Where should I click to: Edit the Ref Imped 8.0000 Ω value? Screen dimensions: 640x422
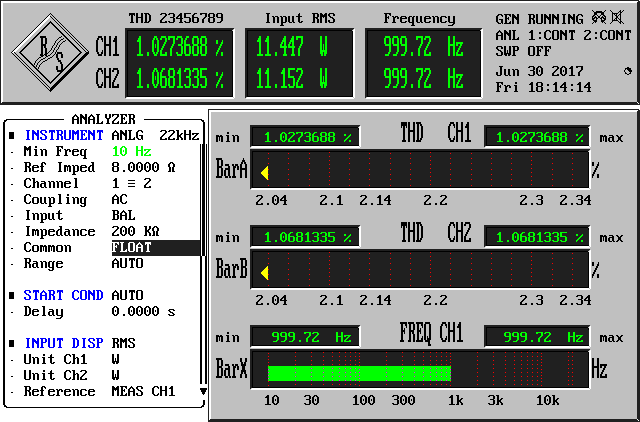[143, 167]
